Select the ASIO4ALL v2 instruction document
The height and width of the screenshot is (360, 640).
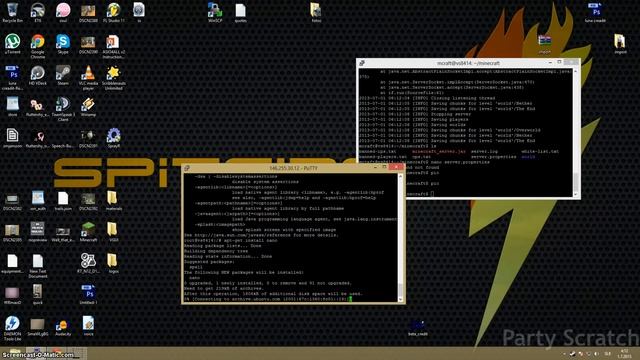(113, 46)
